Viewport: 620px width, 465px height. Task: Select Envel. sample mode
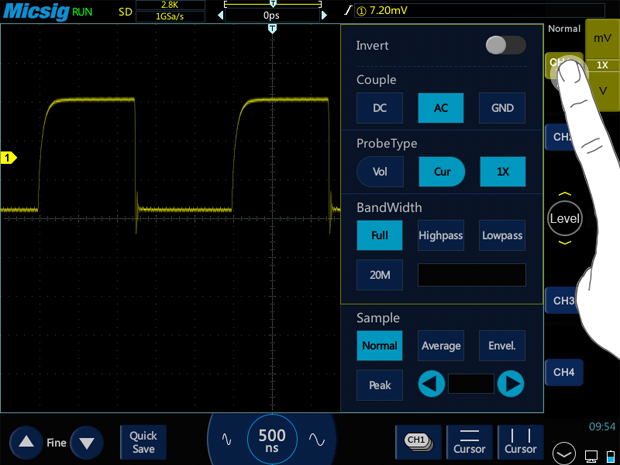[502, 346]
